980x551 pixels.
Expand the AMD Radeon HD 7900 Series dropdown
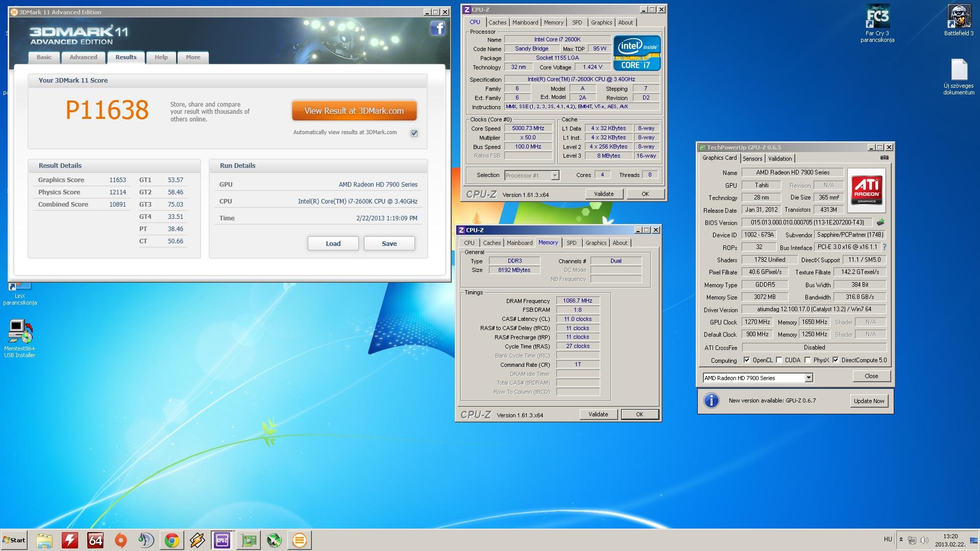[808, 378]
